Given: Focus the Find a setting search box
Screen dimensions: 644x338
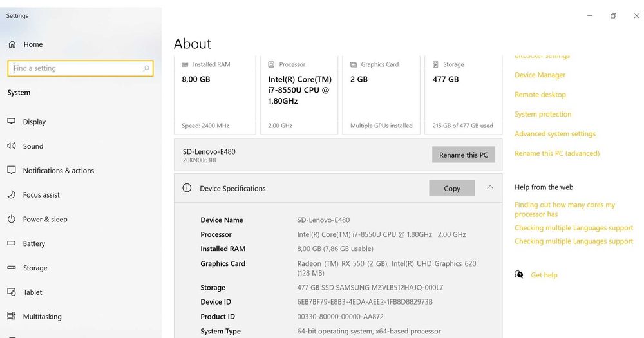Looking at the screenshot, I should tap(80, 68).
